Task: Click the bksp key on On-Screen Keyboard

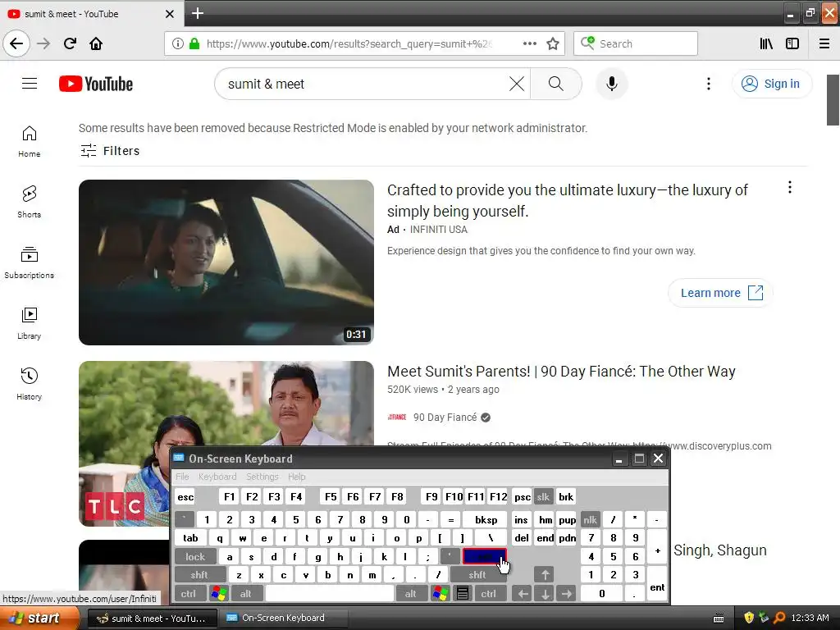Action: click(486, 519)
